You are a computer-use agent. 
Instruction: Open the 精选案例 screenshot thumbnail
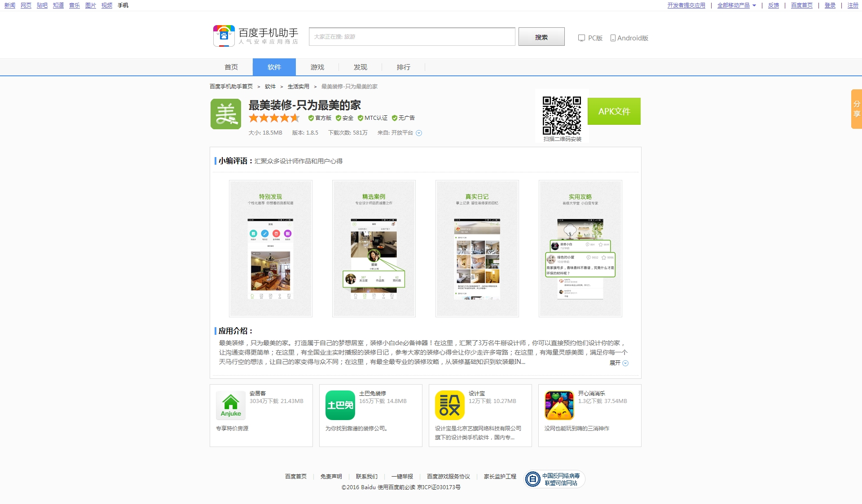[x=374, y=249]
